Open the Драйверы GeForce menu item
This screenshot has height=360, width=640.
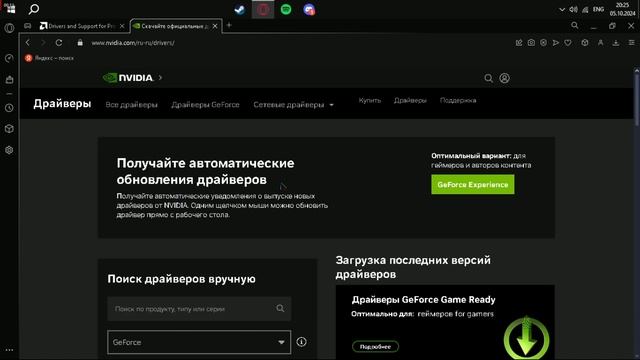click(x=205, y=104)
